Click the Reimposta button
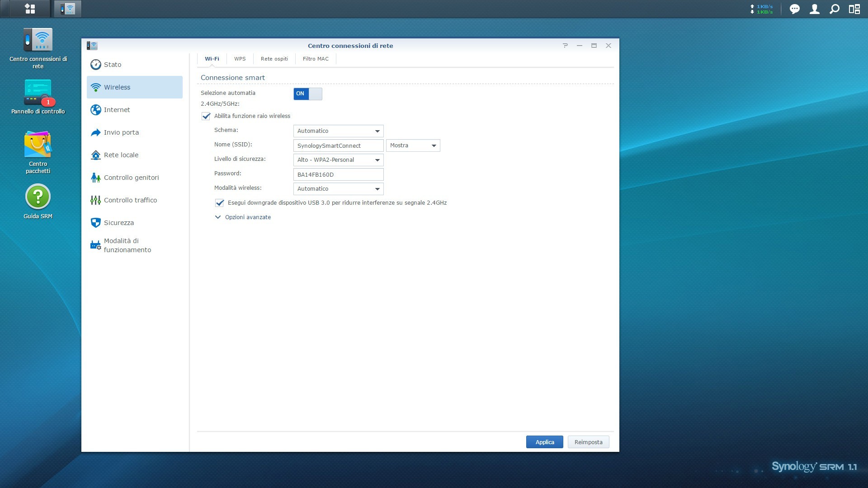This screenshot has height=488, width=868. [x=588, y=442]
